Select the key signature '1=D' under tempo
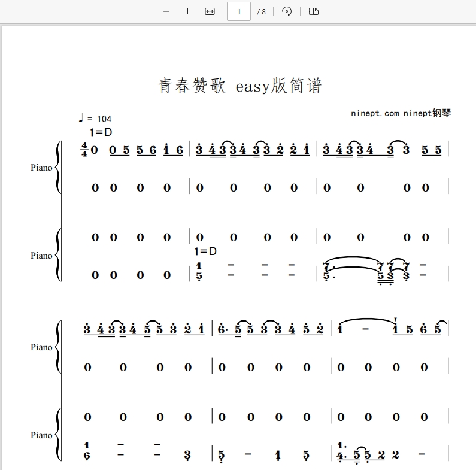 [x=101, y=132]
